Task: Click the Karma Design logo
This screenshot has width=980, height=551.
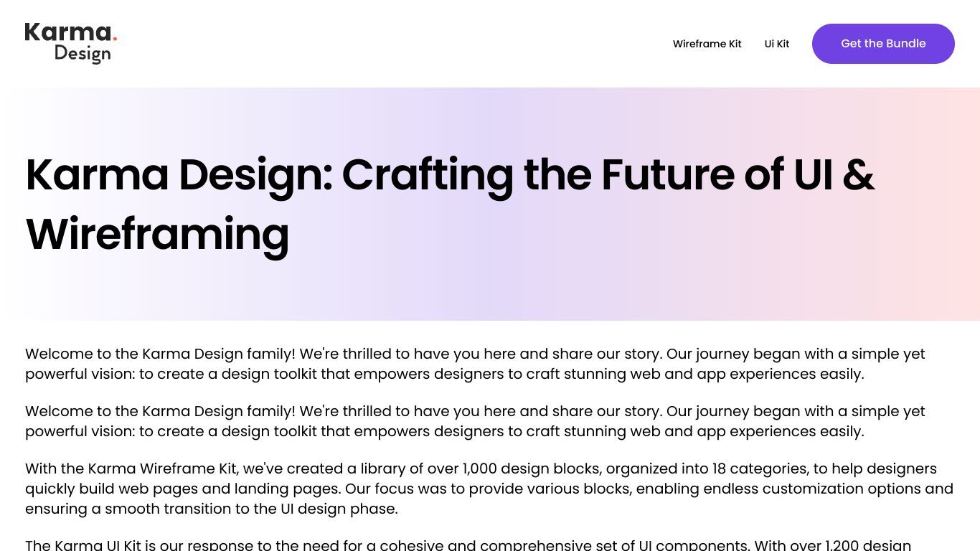Action: tap(71, 43)
